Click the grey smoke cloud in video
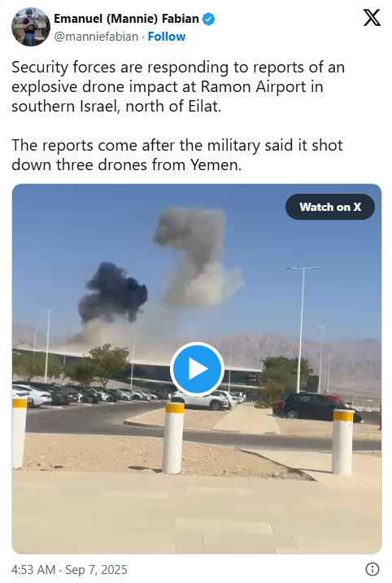This screenshot has width=392, height=583. point(198,256)
